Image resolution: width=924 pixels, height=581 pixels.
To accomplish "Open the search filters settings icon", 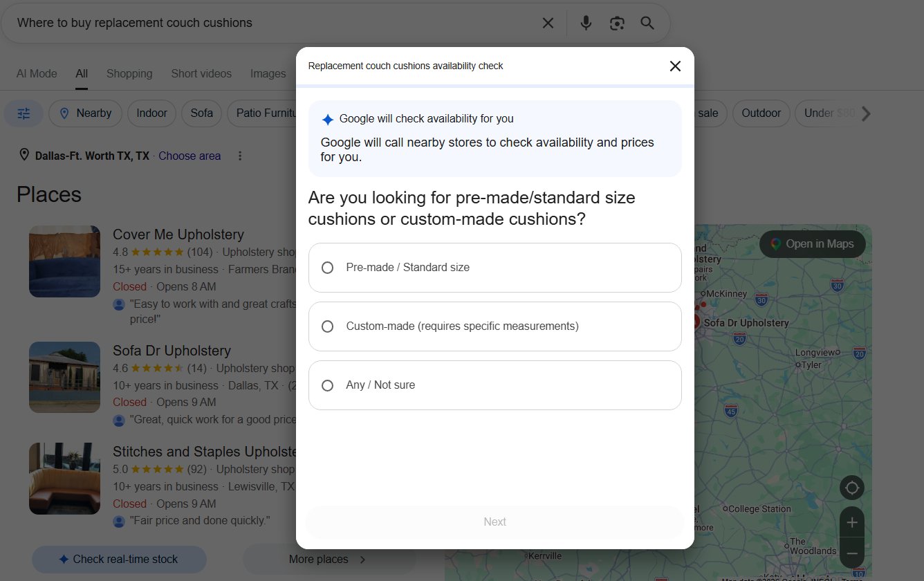I will point(24,113).
